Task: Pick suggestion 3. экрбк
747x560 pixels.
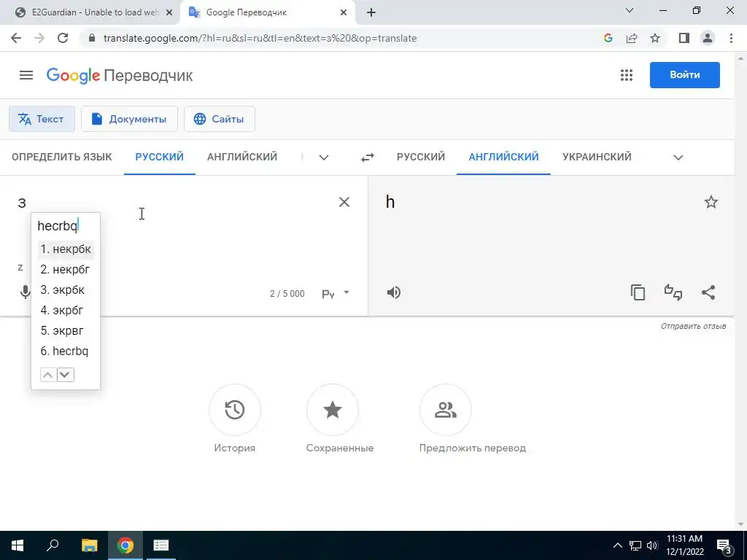Action: click(x=66, y=290)
